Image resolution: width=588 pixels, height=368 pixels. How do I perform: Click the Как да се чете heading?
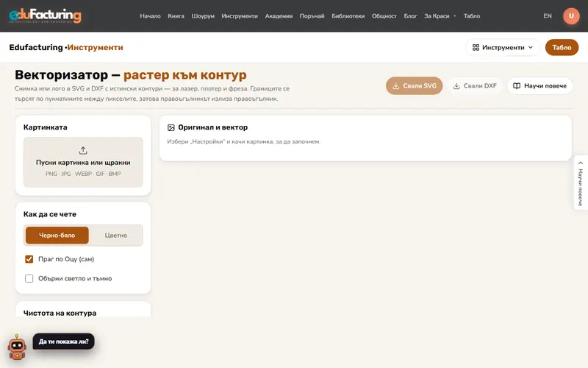(x=50, y=214)
